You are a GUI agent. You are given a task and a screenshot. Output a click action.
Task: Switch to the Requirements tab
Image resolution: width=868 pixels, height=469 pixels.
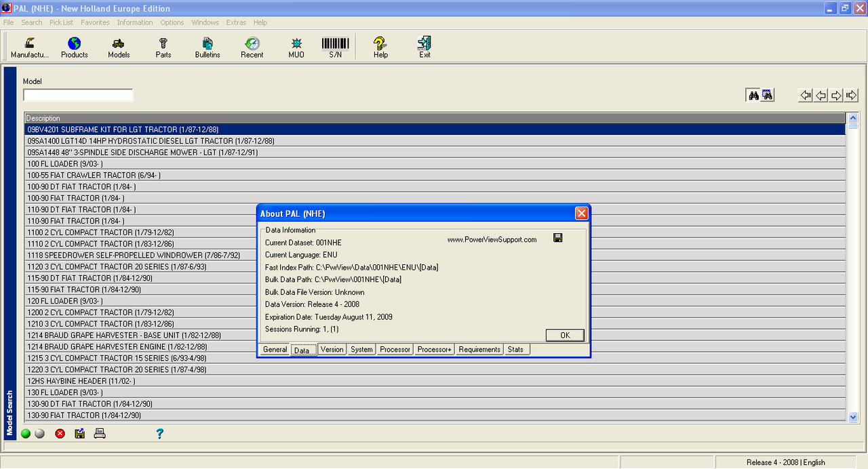click(479, 350)
